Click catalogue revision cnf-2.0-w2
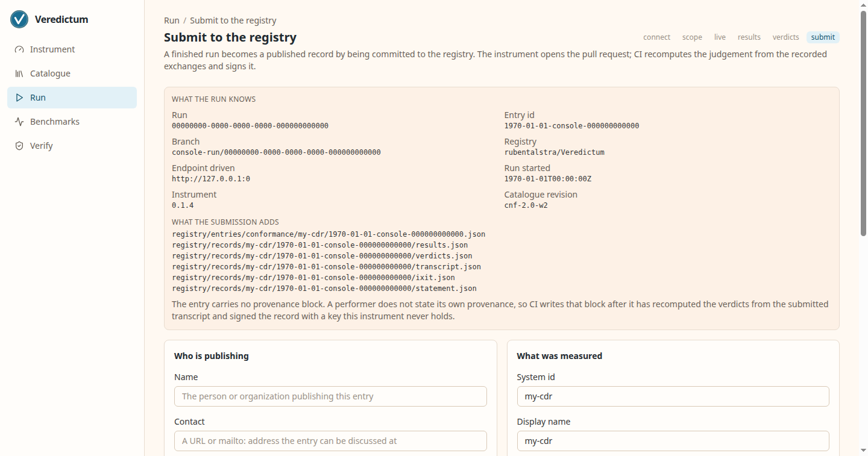Screen dimensions: 868x456 pos(526,205)
